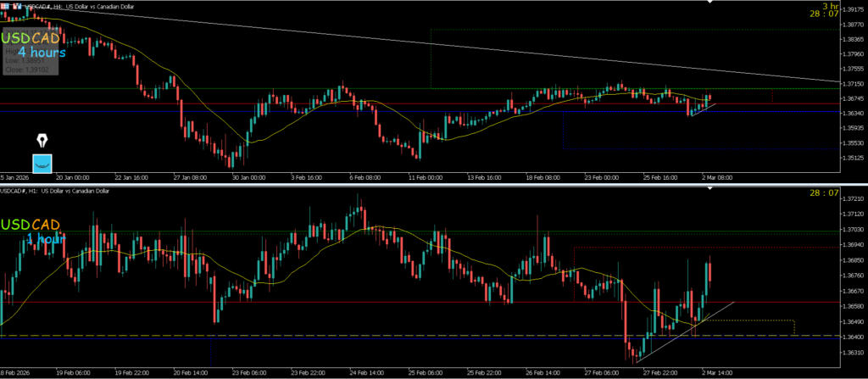
Task: Click the blue smiley square icon
Action: click(x=42, y=163)
